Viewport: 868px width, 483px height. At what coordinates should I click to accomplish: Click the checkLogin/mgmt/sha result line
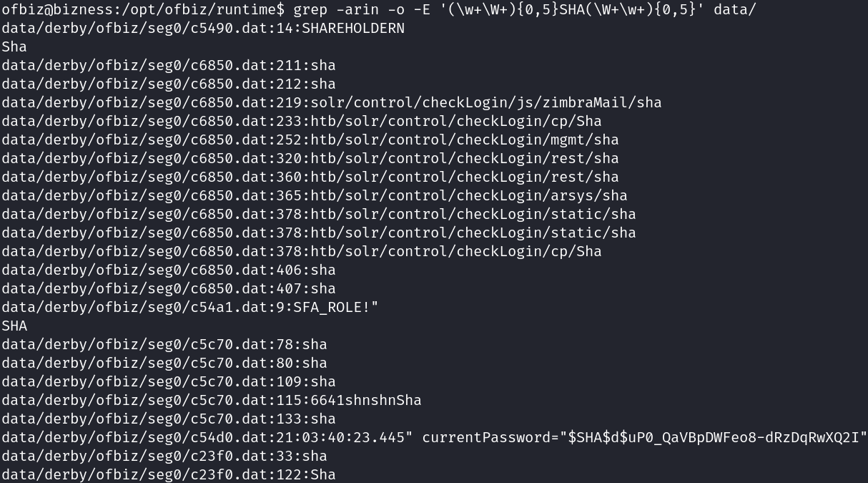click(310, 140)
